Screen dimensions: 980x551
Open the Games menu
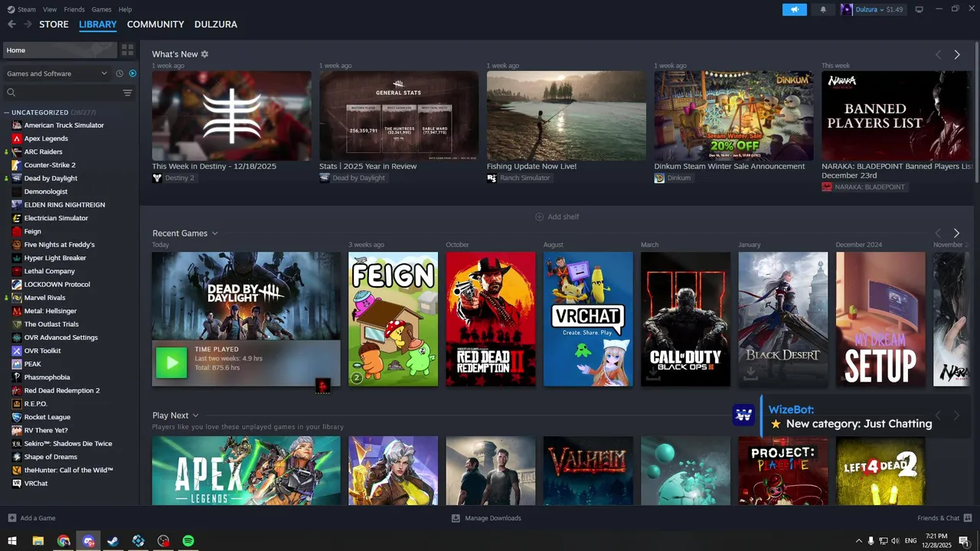coord(101,9)
